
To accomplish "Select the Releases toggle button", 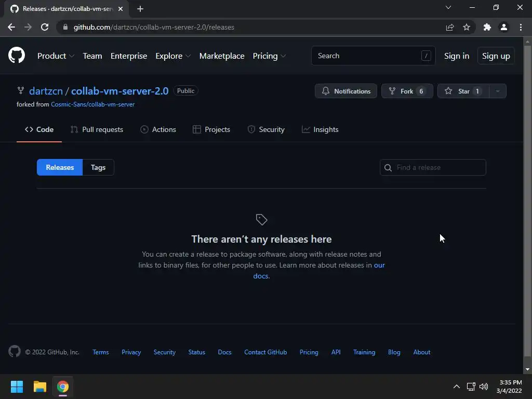I will (x=60, y=167).
